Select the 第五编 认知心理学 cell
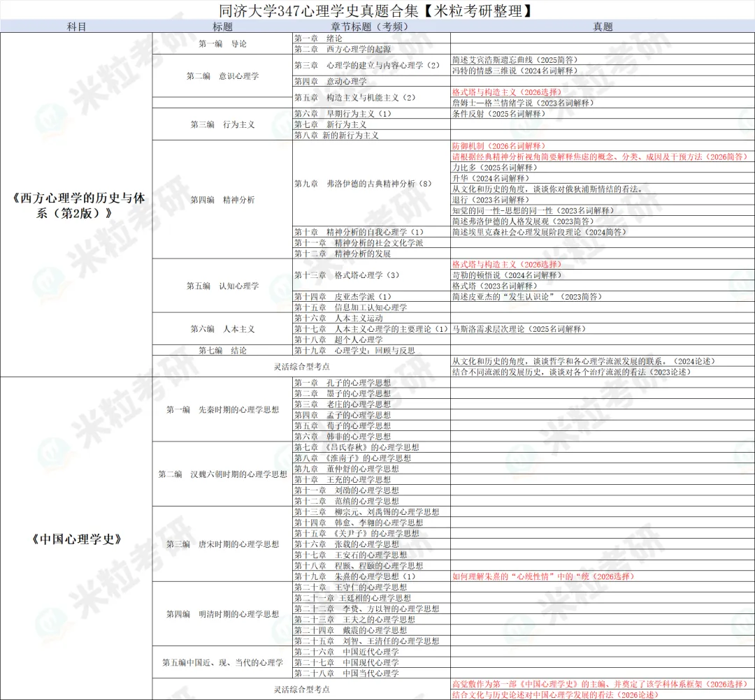This screenshot has height=700, width=755. (222, 286)
